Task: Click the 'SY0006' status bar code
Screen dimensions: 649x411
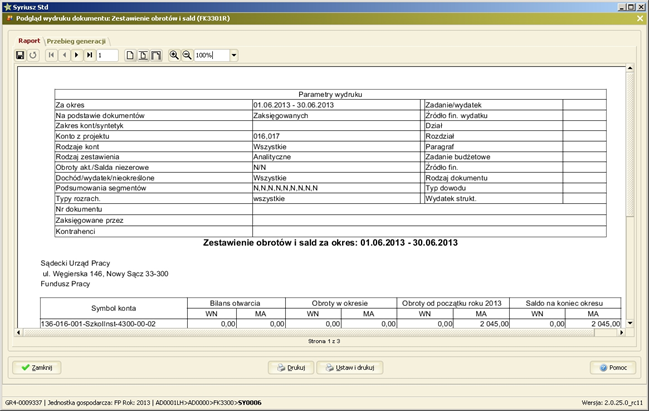Action: (x=250, y=403)
